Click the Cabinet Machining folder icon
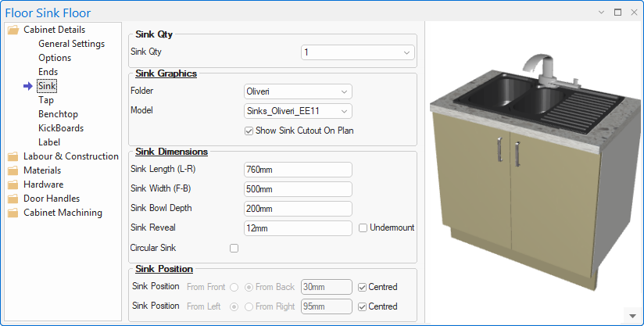Image resolution: width=644 pixels, height=326 pixels. [x=13, y=213]
